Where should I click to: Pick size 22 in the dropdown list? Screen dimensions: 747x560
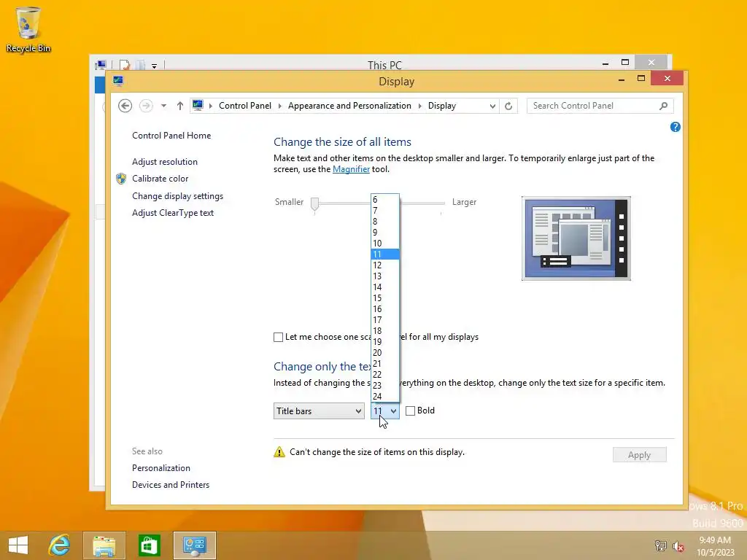pyautogui.click(x=385, y=376)
